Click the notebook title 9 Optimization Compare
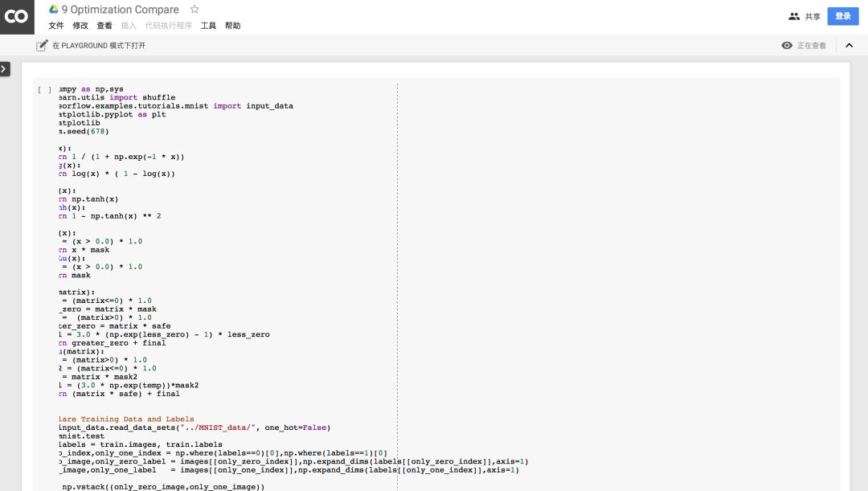 click(120, 10)
